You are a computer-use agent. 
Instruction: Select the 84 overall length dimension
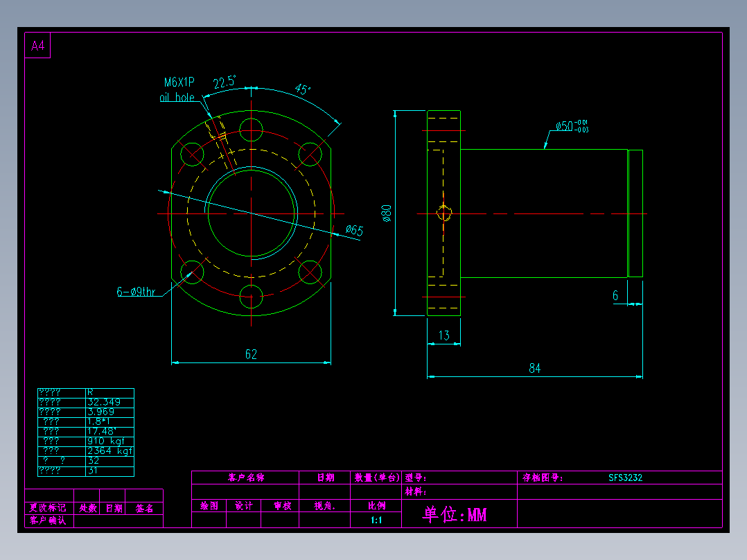[x=534, y=368]
